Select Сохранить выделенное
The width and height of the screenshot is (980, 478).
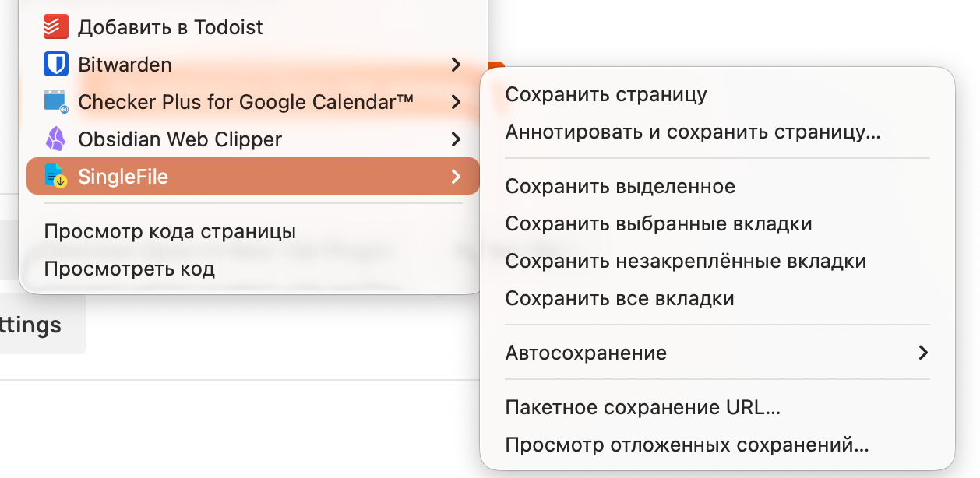(x=717, y=186)
